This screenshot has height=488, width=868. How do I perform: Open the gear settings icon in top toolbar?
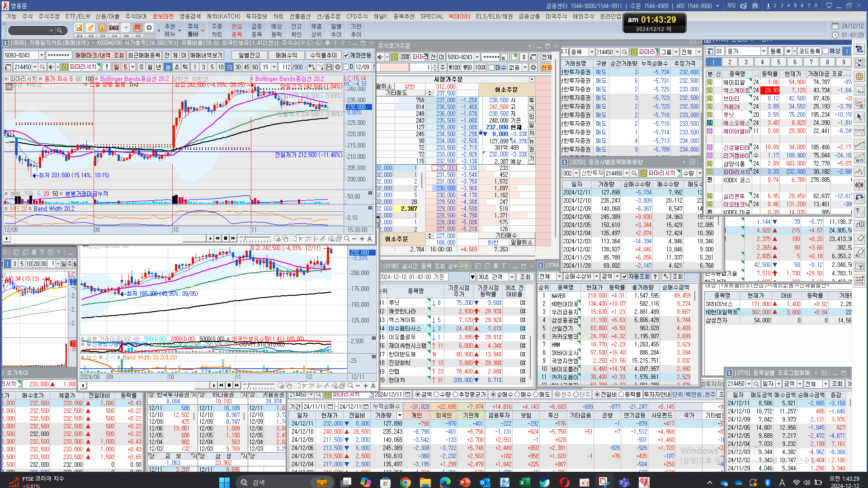[149, 28]
